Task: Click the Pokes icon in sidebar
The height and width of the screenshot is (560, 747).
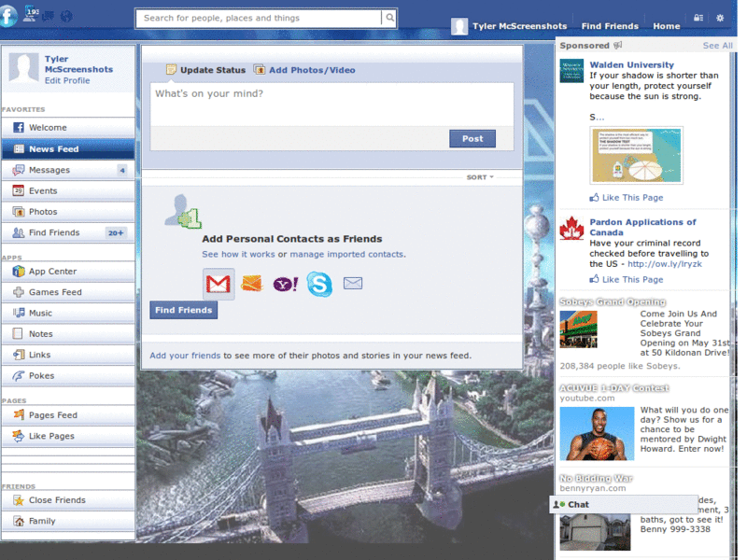Action: pos(18,375)
